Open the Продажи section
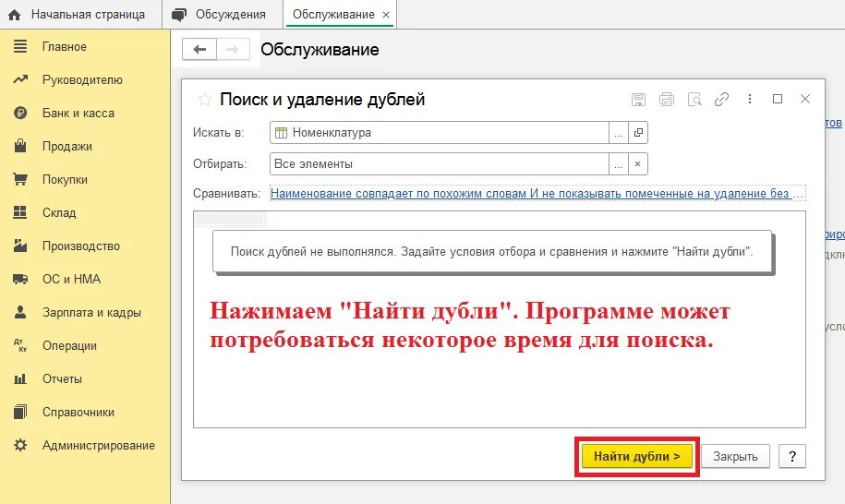This screenshot has height=504, width=845. (66, 147)
